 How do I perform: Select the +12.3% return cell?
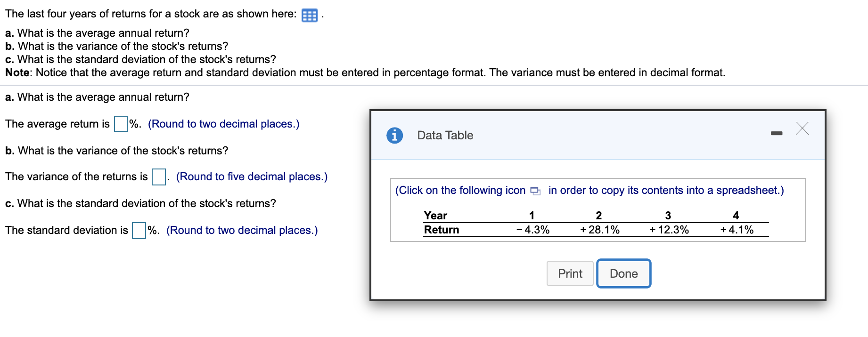[669, 230]
